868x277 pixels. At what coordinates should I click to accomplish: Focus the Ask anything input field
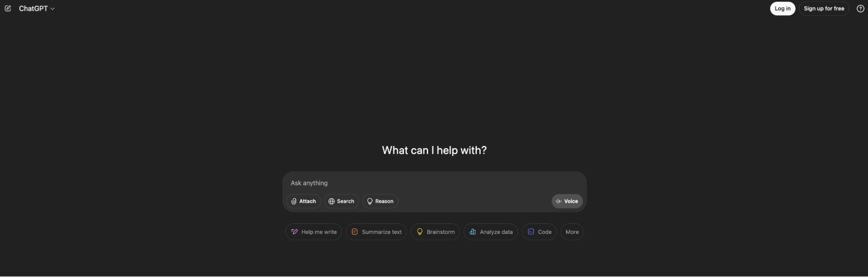tap(434, 183)
